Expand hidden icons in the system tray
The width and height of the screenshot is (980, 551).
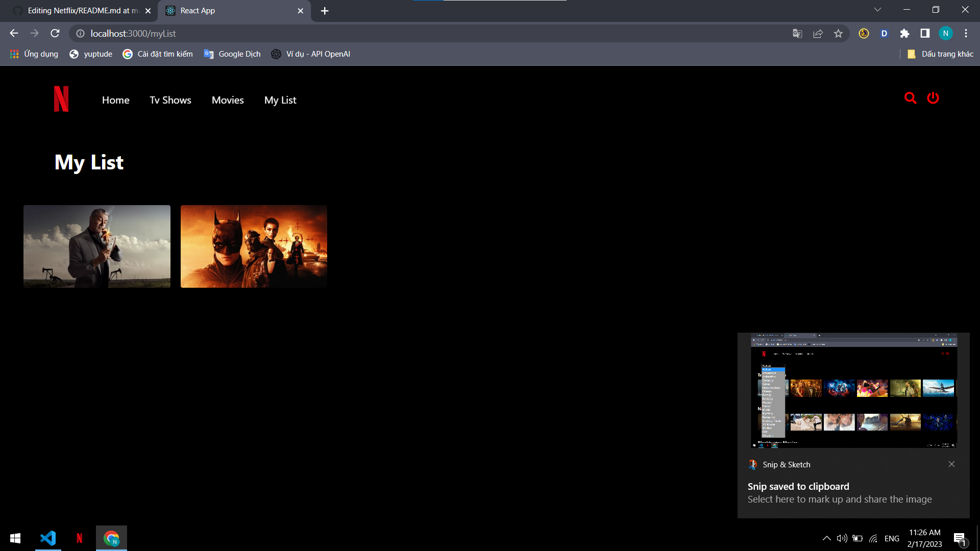827,538
